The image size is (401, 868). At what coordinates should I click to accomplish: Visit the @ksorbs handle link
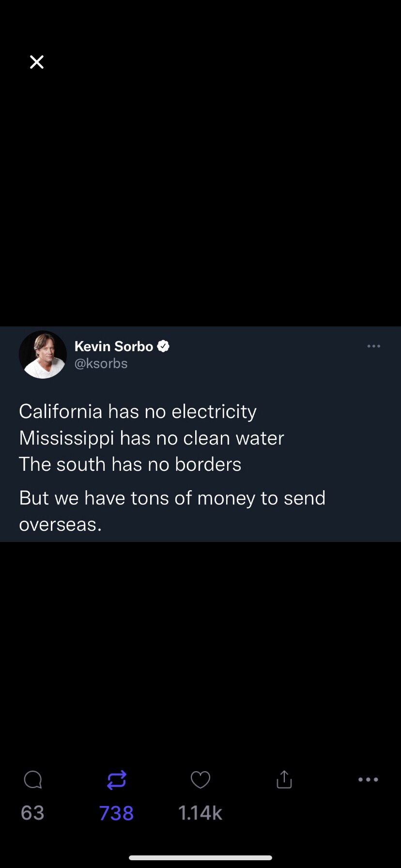click(x=101, y=364)
